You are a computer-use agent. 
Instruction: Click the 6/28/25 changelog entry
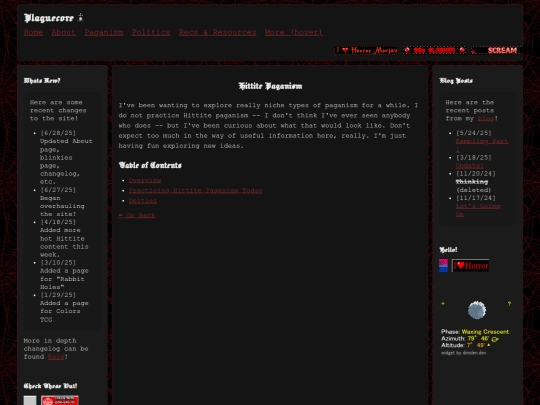(x=66, y=157)
